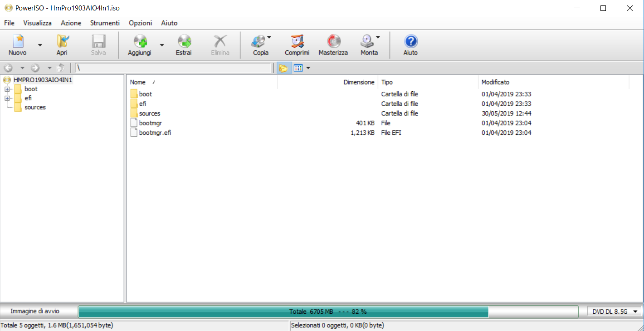The image size is (644, 331).
Task: Click the bootmgr.efi file icon
Action: (134, 133)
